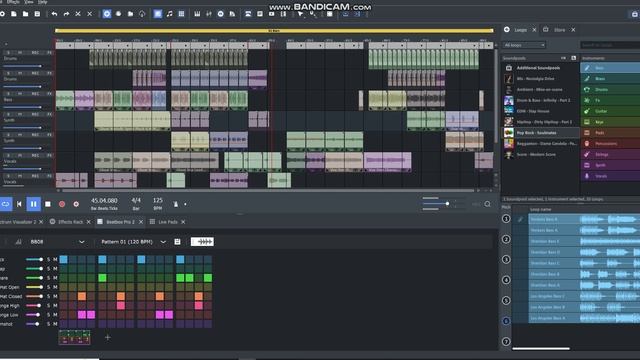Viewport: 640px width, 360px height.
Task: Click the new project document icon
Action: coord(14,14)
